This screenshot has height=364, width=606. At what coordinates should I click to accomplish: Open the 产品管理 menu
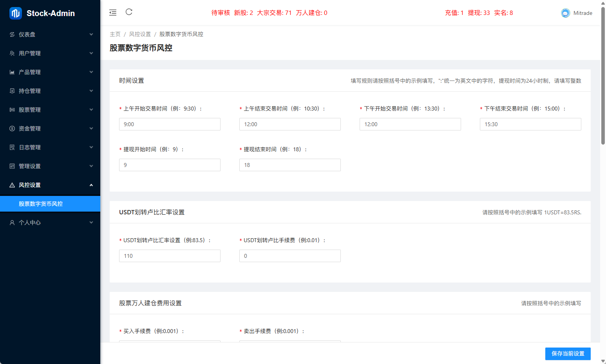(50, 72)
